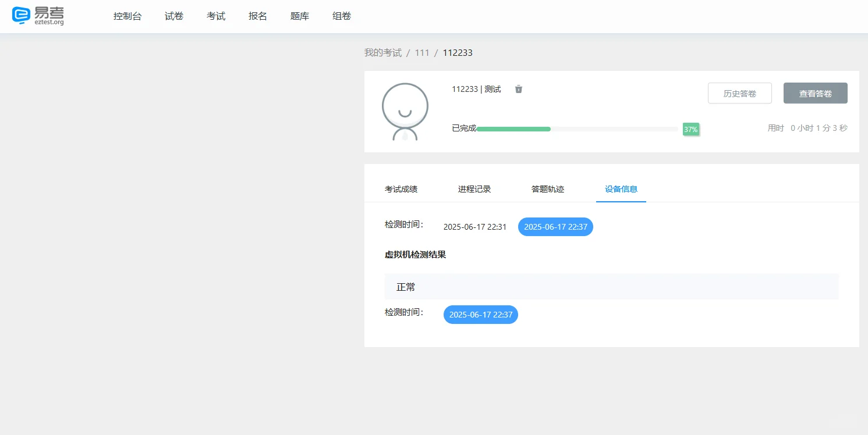Open the 题库 menu item
The image size is (868, 435).
[299, 16]
